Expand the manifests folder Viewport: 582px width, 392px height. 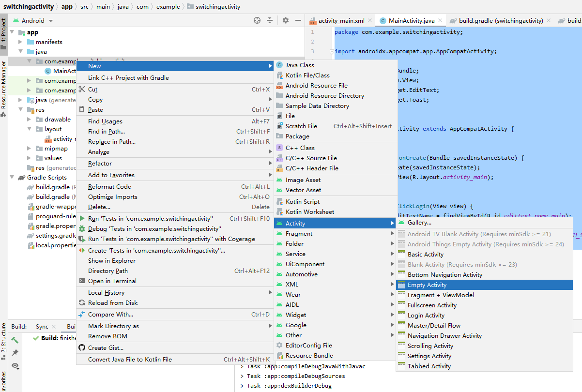21,42
